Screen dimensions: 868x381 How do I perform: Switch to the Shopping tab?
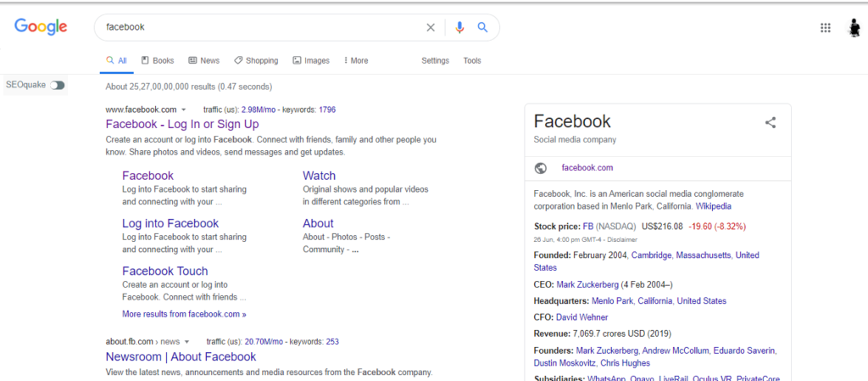tap(256, 60)
